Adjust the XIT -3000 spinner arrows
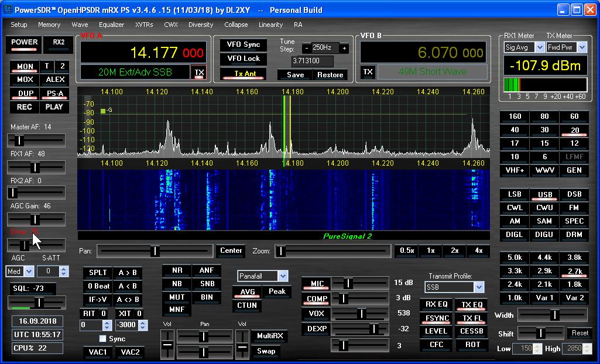Viewport: 600px width, 364px height. (143, 325)
